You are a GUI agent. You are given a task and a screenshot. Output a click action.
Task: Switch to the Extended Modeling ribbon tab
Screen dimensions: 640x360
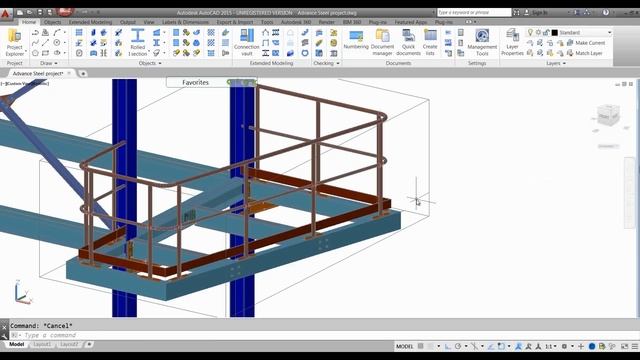pos(90,22)
